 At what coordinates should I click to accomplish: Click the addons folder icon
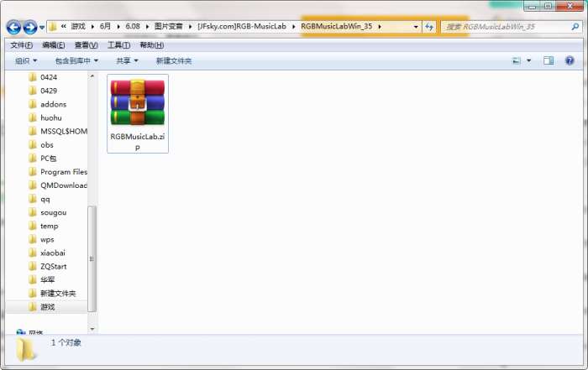coord(33,104)
